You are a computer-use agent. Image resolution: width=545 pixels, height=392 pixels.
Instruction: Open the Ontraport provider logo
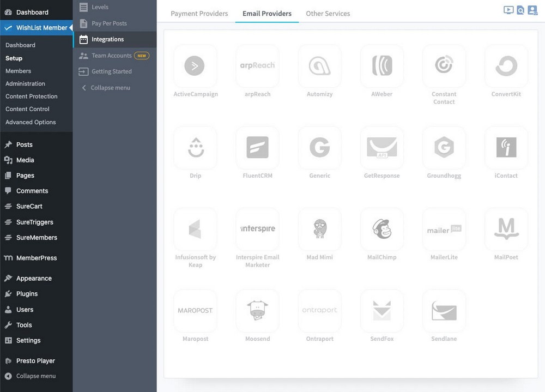[x=319, y=311]
